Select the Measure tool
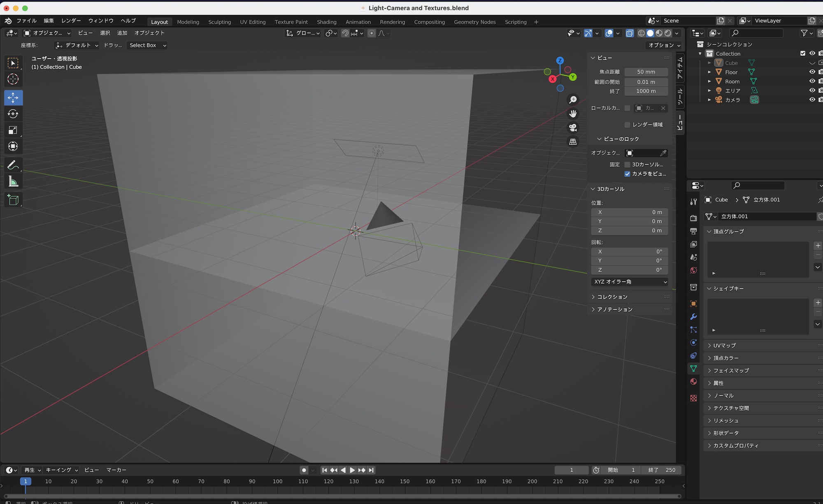Image resolution: width=823 pixels, height=504 pixels. [13, 181]
